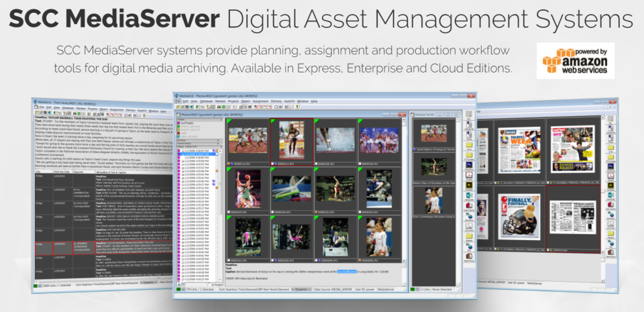Click document icon in Photos.MGD sub-window title

click(x=178, y=115)
